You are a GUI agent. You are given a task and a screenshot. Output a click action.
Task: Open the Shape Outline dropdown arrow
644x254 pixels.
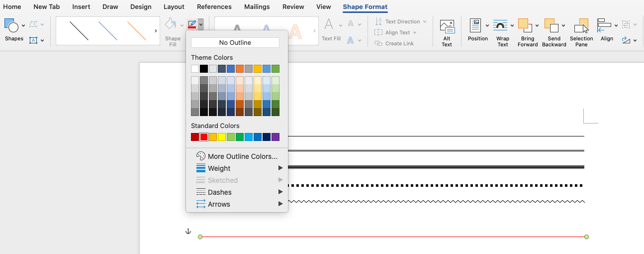(200, 24)
